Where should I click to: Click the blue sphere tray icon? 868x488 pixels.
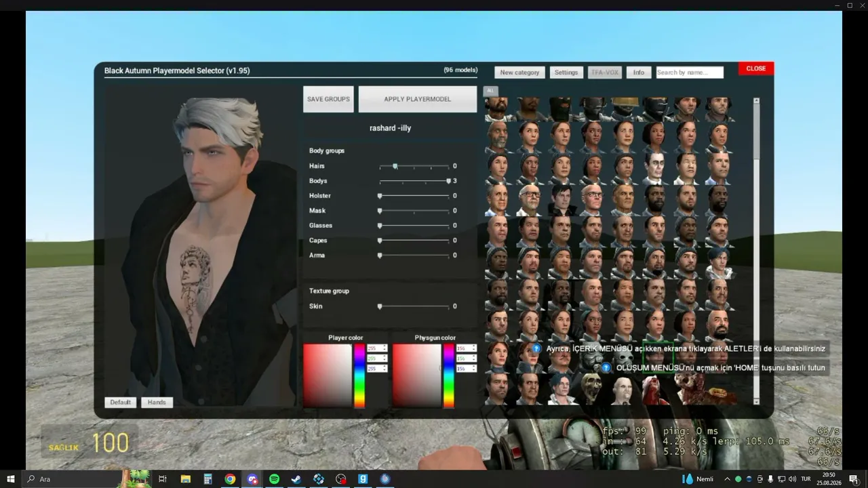pos(749,479)
